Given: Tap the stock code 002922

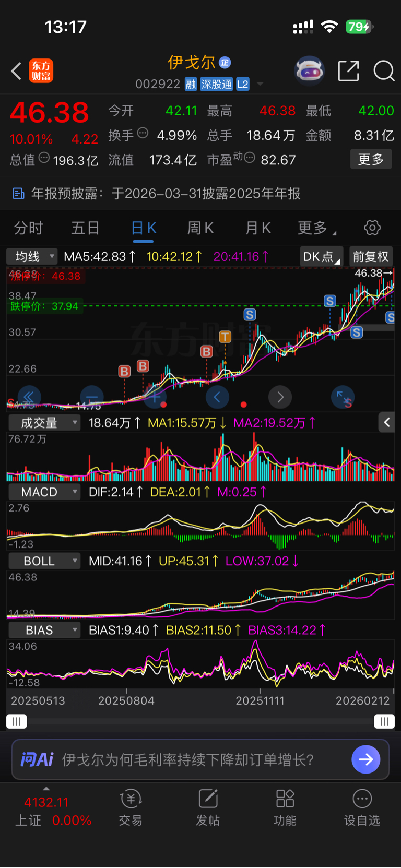Looking at the screenshot, I should tap(158, 84).
